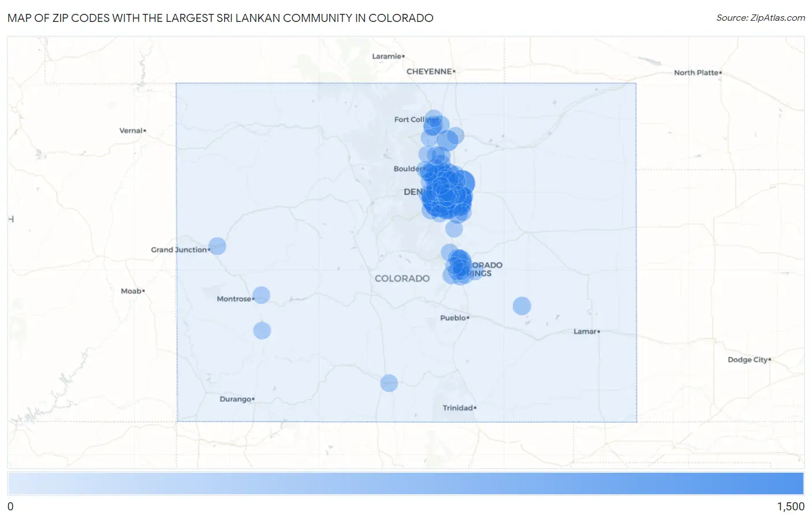Screen dimensions: 812x519
Task: Click the Pueblo city label
Action: (x=455, y=318)
